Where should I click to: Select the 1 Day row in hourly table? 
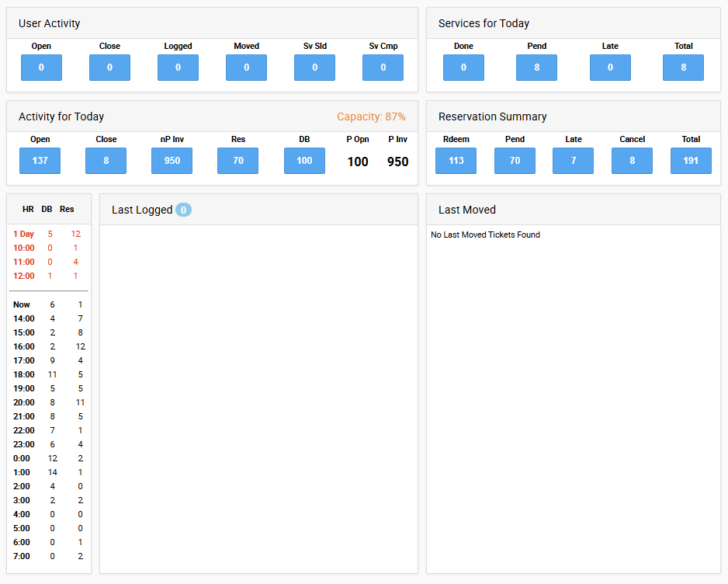24,234
